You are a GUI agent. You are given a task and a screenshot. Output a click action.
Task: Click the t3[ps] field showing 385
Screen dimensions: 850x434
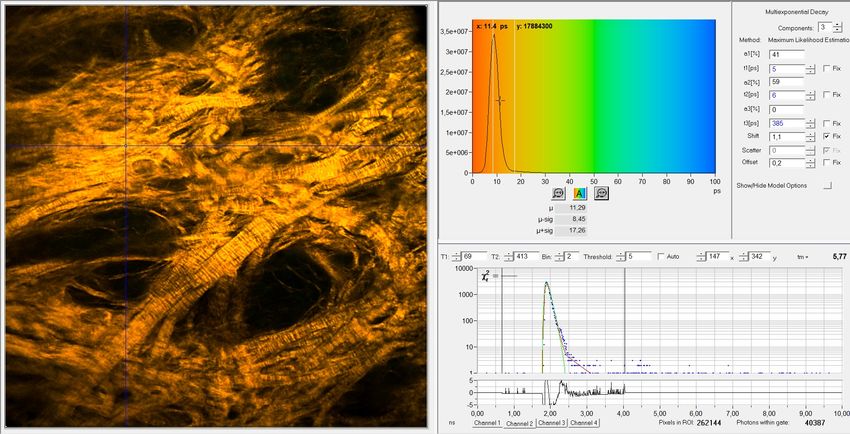[787, 124]
